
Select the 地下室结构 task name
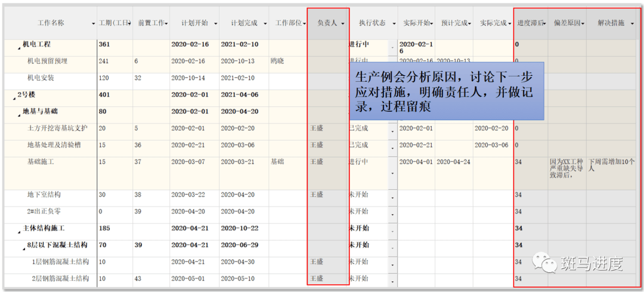click(x=44, y=195)
